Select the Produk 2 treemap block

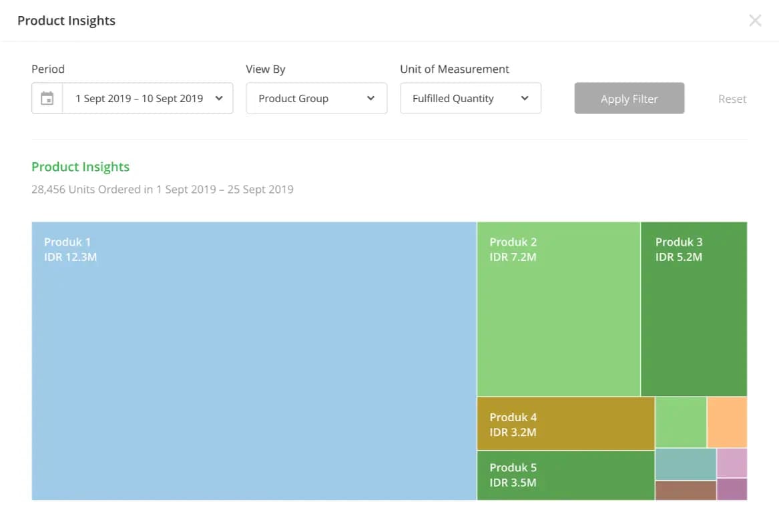pyautogui.click(x=559, y=309)
